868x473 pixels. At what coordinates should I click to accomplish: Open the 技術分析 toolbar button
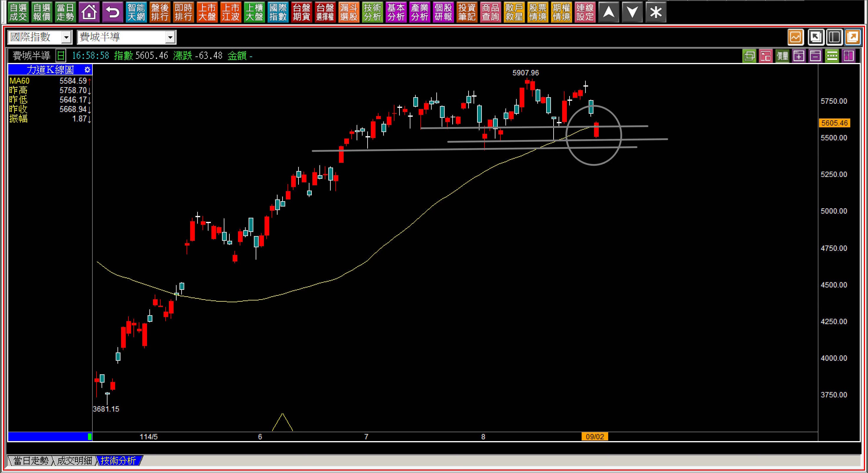click(x=372, y=12)
